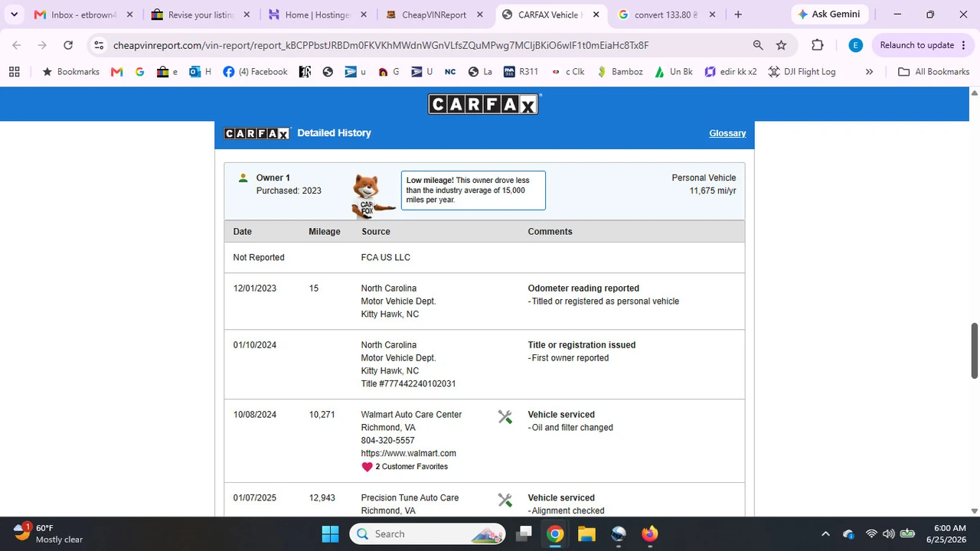The height and width of the screenshot is (551, 980).
Task: Open the Bamboz bookmark
Action: tap(619, 72)
